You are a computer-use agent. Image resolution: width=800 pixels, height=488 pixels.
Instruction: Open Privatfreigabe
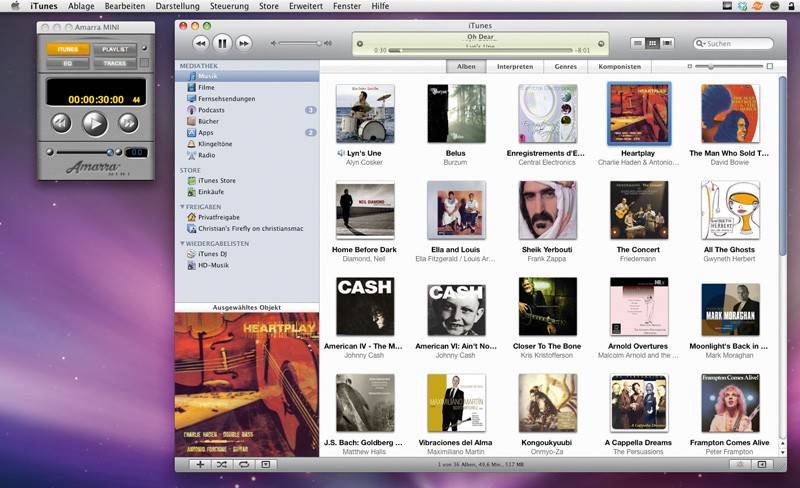(247, 217)
